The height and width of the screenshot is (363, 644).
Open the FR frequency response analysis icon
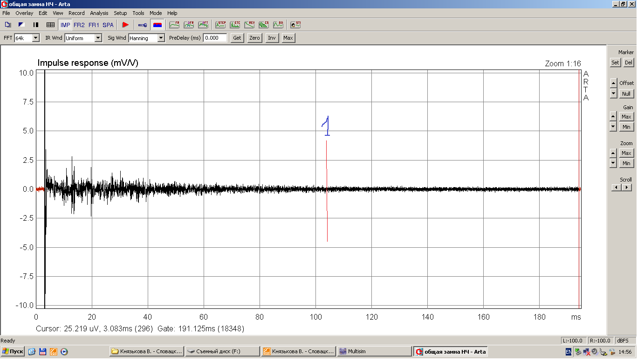174,25
